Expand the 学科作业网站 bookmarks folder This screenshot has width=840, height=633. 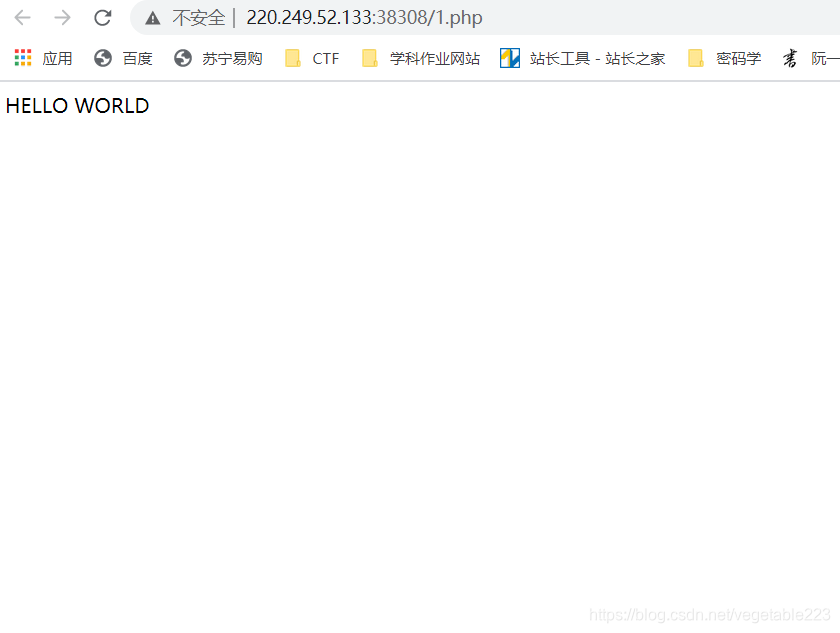435,58
